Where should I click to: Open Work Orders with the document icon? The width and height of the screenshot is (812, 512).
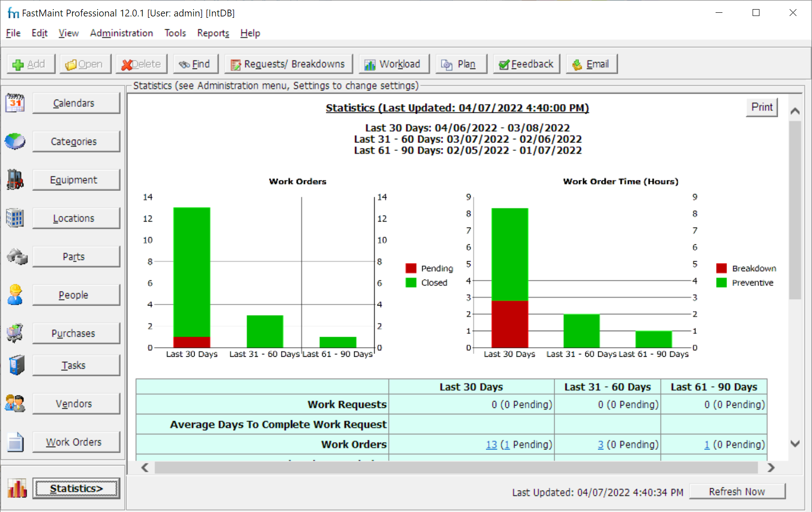tap(15, 442)
